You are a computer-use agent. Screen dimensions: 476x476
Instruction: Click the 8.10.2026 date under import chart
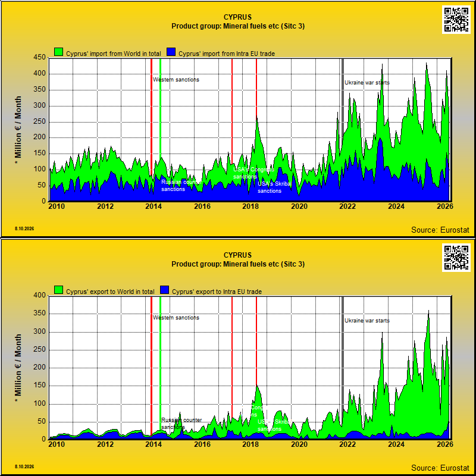point(24,228)
